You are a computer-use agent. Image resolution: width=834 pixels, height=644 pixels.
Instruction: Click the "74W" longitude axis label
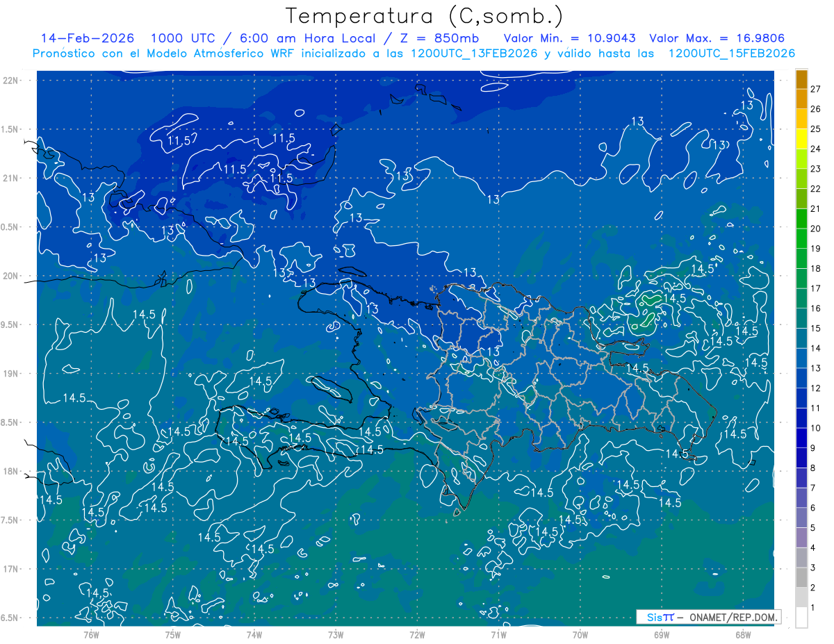tap(254, 634)
